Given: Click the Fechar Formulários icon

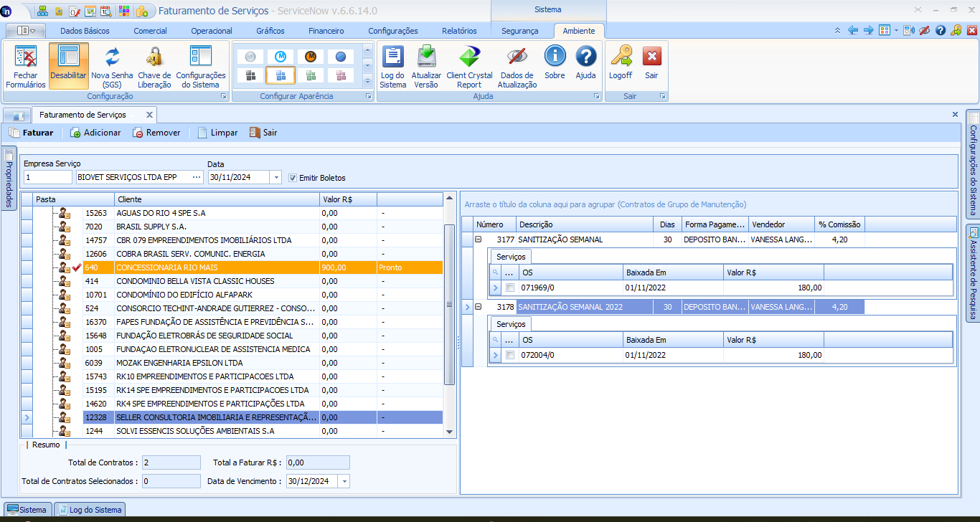Looking at the screenshot, I should point(25,58).
